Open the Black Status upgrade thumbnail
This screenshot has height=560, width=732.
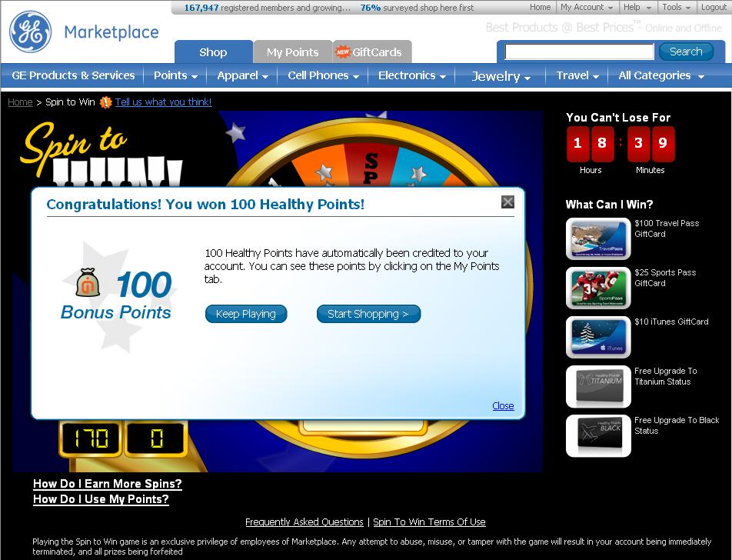pyautogui.click(x=598, y=435)
